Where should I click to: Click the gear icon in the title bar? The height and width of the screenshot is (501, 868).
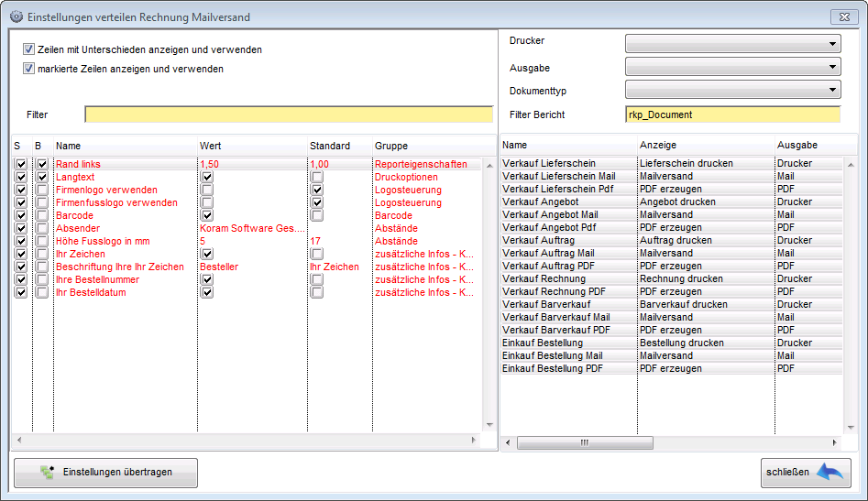16,16
